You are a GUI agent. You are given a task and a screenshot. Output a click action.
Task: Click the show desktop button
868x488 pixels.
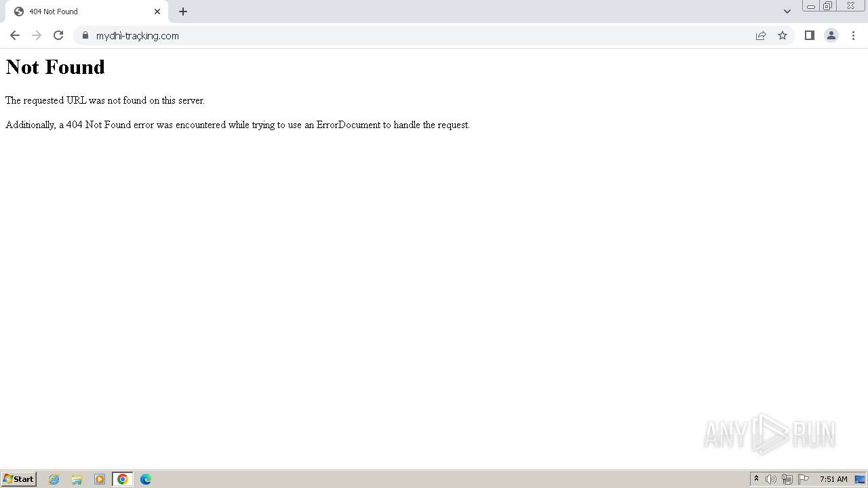click(860, 479)
